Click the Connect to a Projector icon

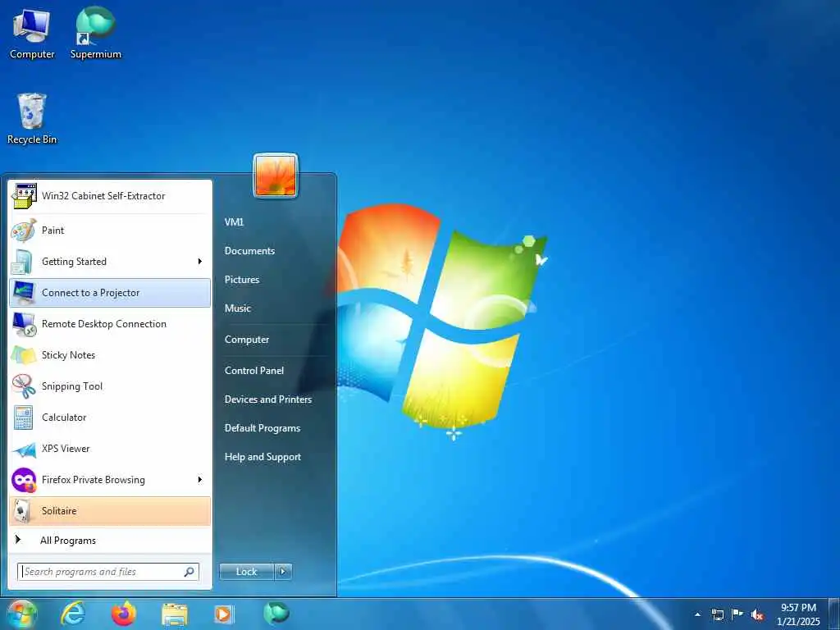24,293
